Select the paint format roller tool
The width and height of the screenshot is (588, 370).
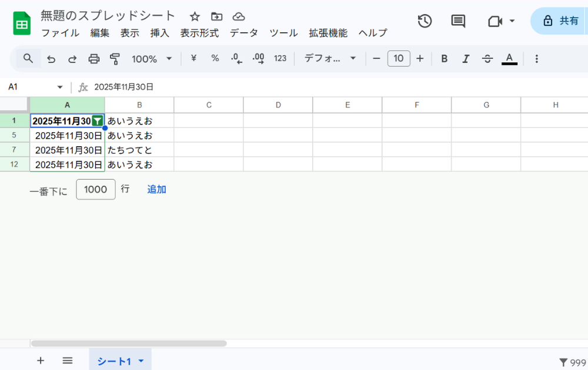tap(115, 59)
